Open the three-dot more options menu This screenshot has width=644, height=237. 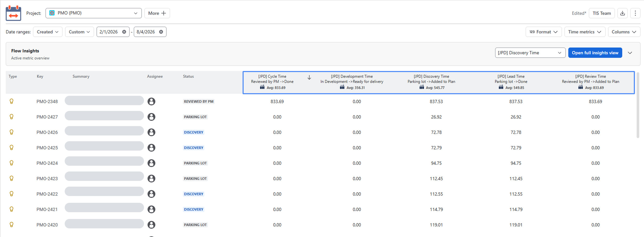click(x=635, y=13)
